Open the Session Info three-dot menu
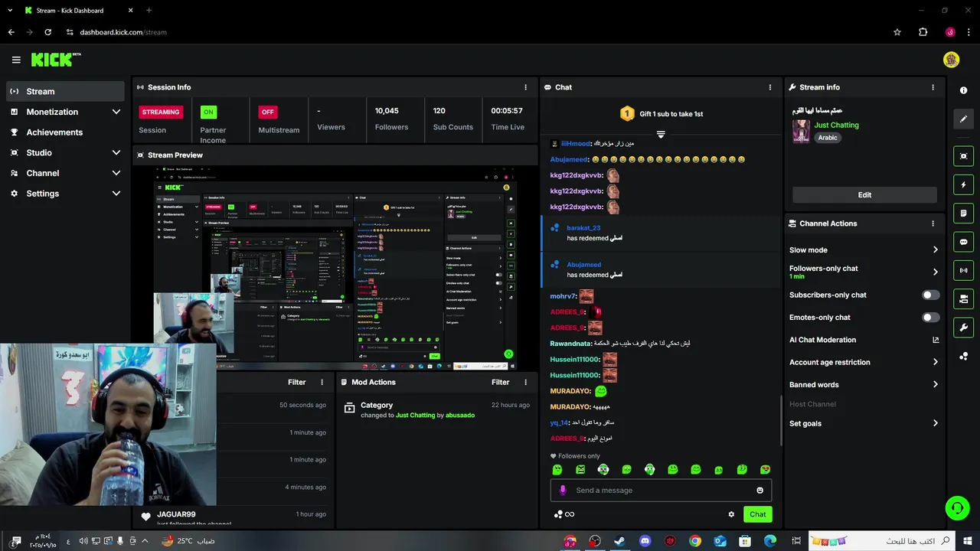980x551 pixels. 525,87
